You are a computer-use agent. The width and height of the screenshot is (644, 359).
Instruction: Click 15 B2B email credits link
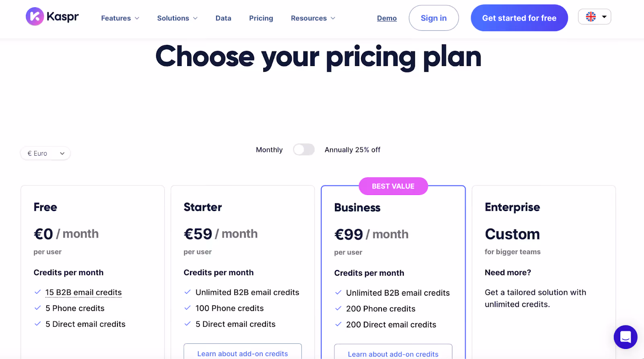point(83,292)
